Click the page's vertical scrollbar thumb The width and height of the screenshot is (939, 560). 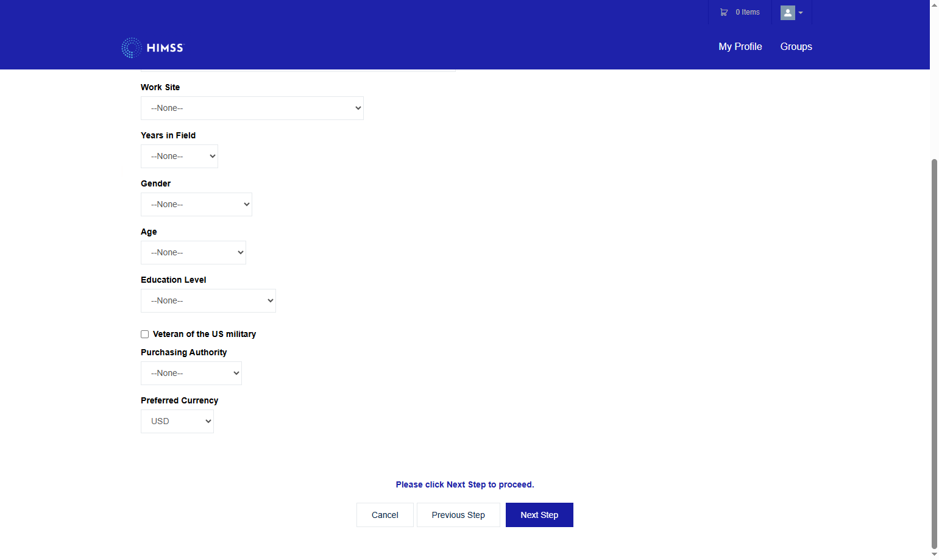[x=934, y=353]
